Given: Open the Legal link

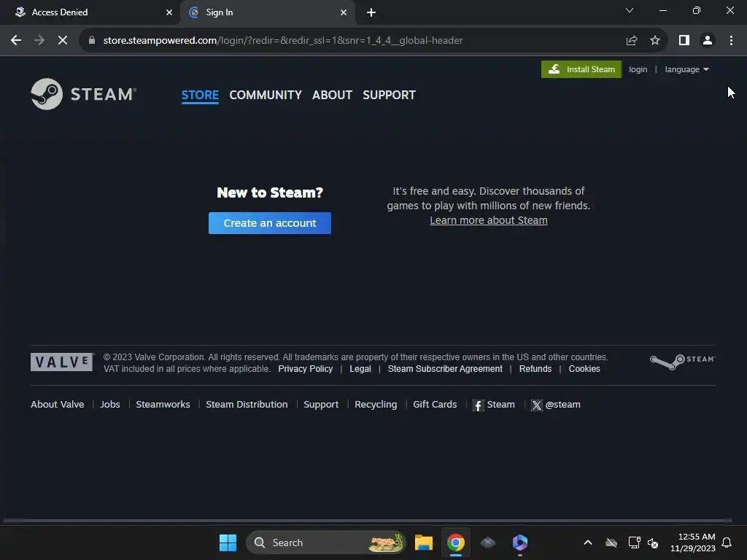Looking at the screenshot, I should click(360, 369).
